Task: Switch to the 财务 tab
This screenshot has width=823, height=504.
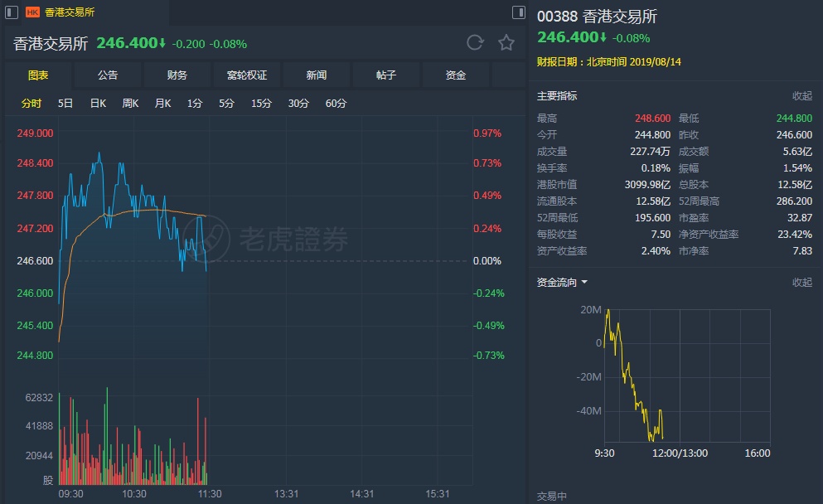Action: (177, 75)
